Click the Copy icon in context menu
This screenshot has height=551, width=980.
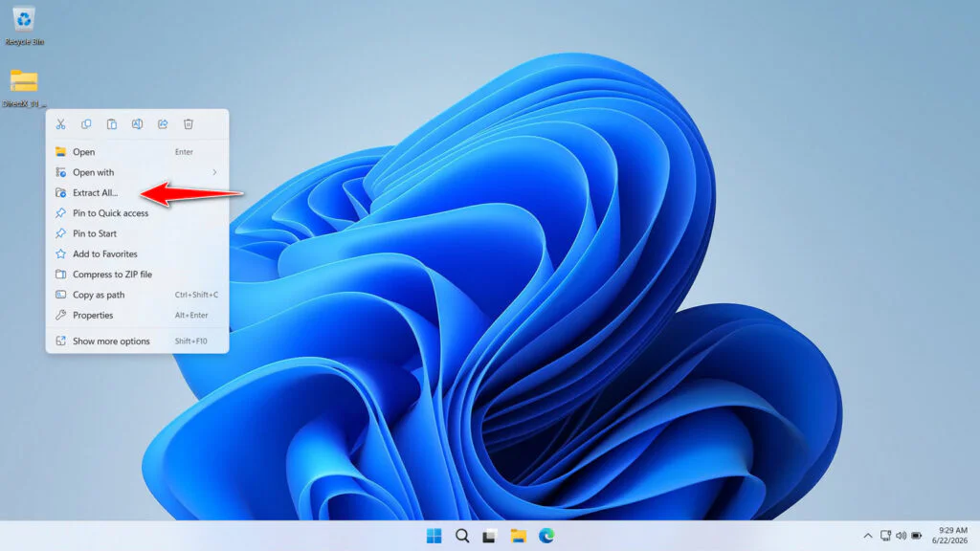[86, 124]
